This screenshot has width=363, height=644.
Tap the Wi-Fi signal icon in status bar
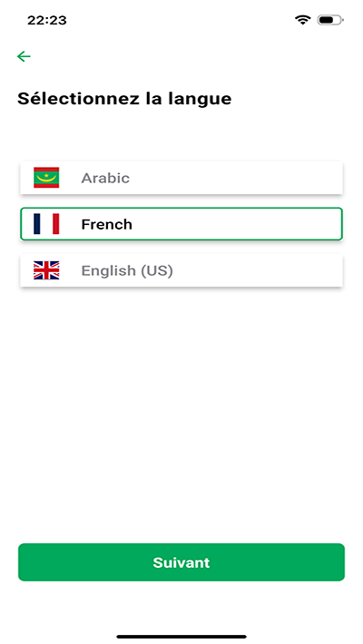point(302,20)
